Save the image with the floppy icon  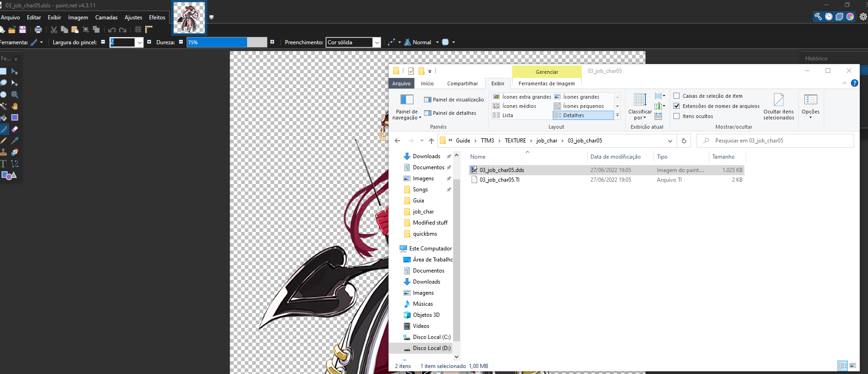(22, 30)
